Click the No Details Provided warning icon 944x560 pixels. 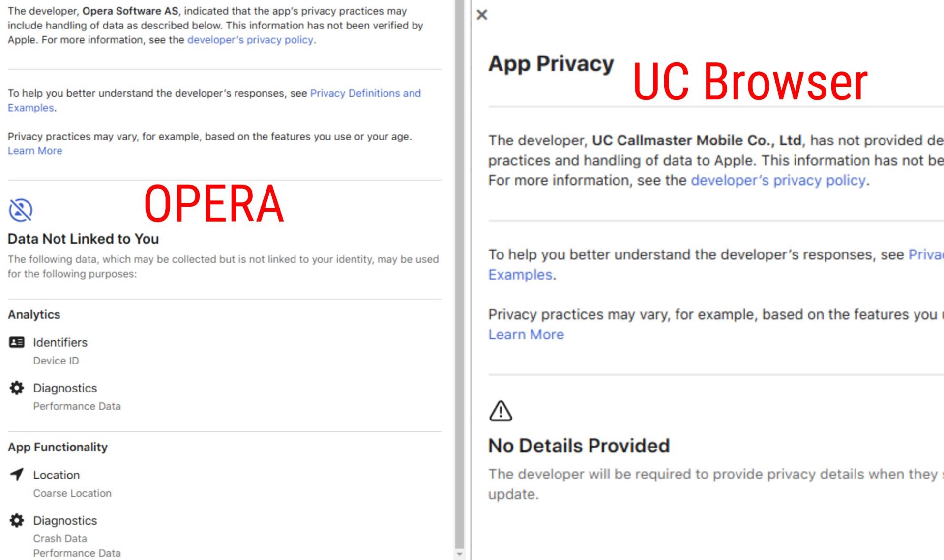click(501, 411)
